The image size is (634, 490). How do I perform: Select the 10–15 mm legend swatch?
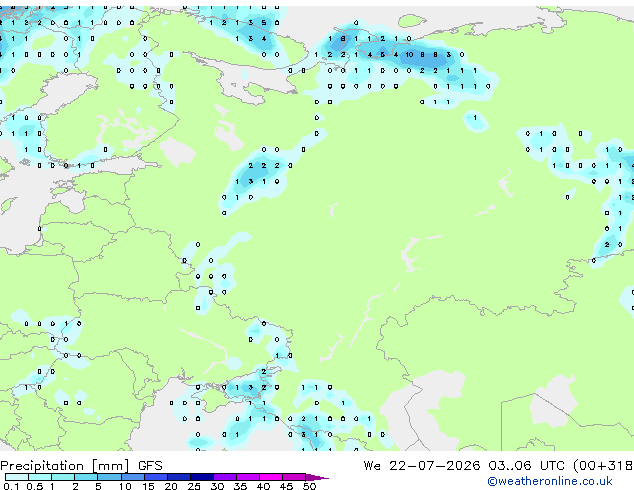point(132,477)
